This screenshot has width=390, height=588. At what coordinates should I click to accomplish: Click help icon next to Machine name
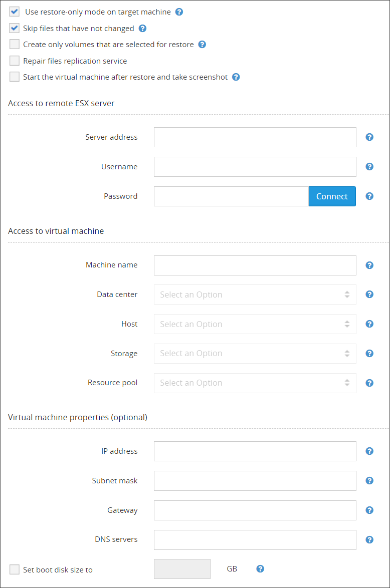pos(369,265)
